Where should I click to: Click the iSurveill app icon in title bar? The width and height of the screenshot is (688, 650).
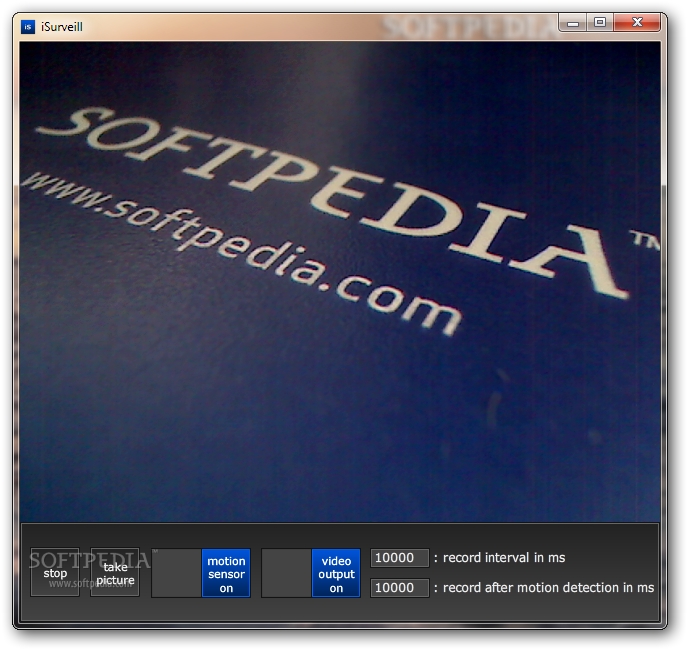pos(28,27)
